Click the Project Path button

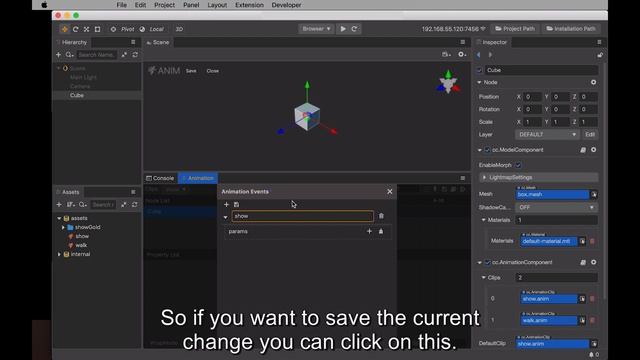[x=515, y=29]
